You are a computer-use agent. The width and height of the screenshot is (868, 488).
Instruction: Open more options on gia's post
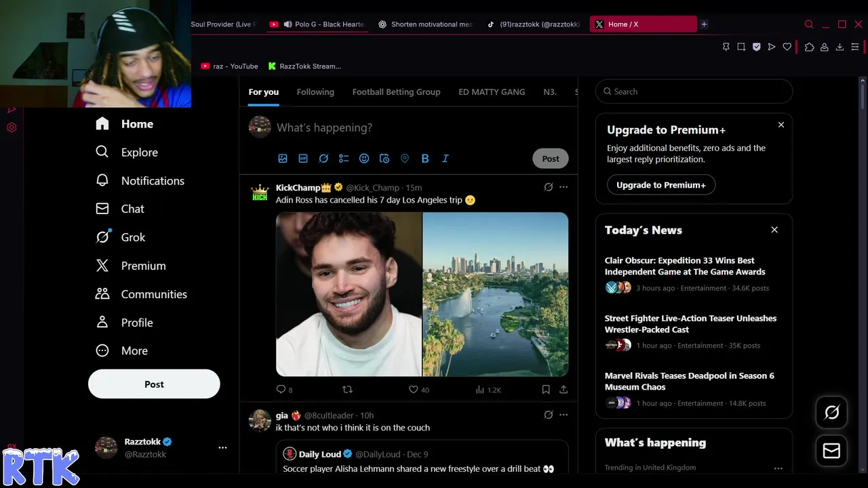point(564,415)
